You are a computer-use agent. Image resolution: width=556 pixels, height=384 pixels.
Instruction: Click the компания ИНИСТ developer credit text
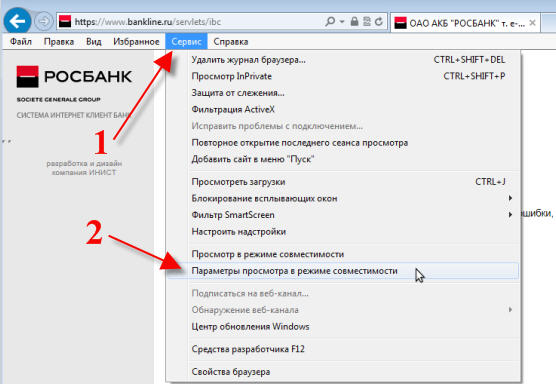click(84, 173)
